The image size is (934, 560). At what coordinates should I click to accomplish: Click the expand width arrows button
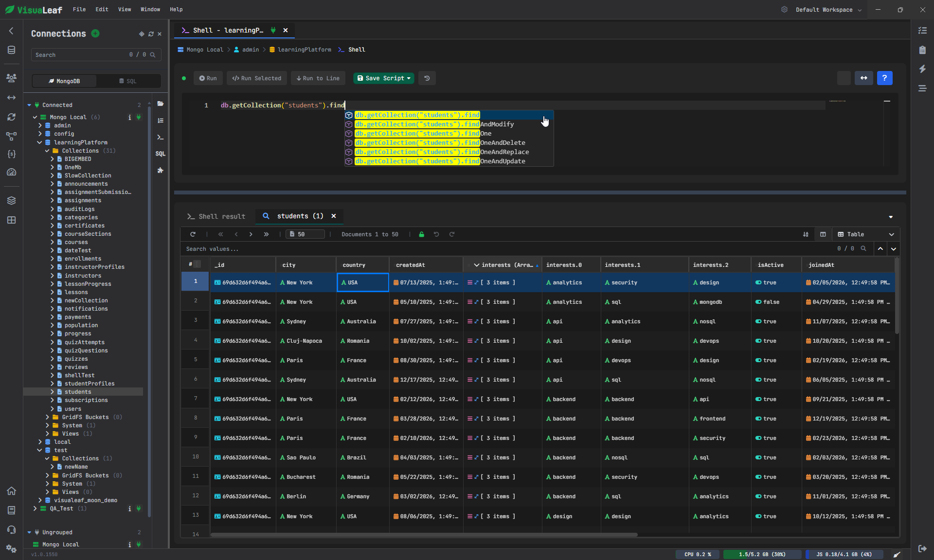[864, 78]
